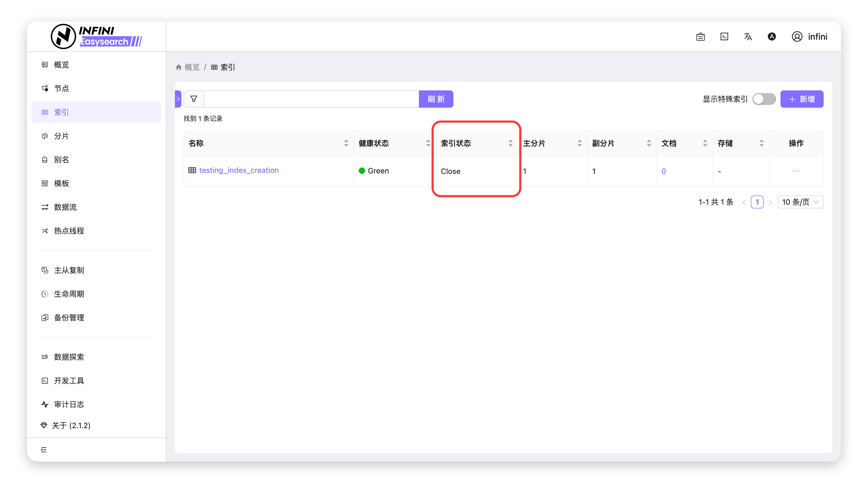Expand the left purple panel arrow
The height and width of the screenshot is (494, 868).
click(x=178, y=99)
